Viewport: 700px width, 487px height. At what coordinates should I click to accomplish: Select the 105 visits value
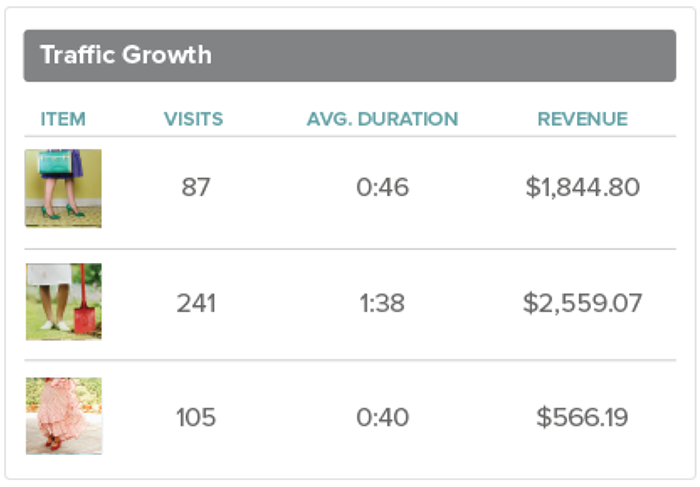coord(196,417)
